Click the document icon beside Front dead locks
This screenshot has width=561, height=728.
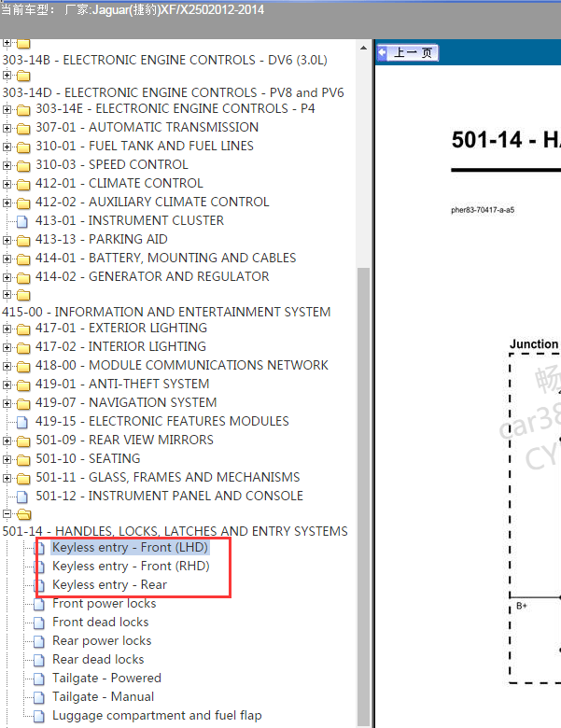tap(39, 623)
